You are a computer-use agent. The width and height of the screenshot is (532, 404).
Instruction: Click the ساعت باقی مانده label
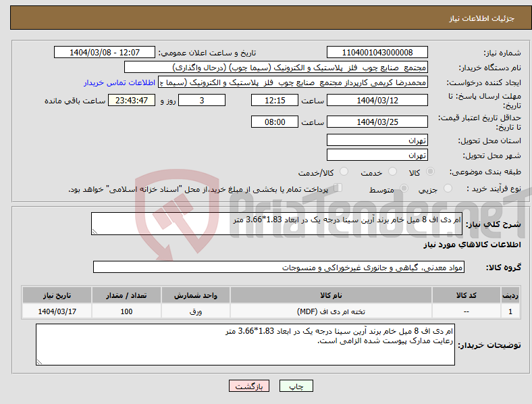click(x=75, y=101)
